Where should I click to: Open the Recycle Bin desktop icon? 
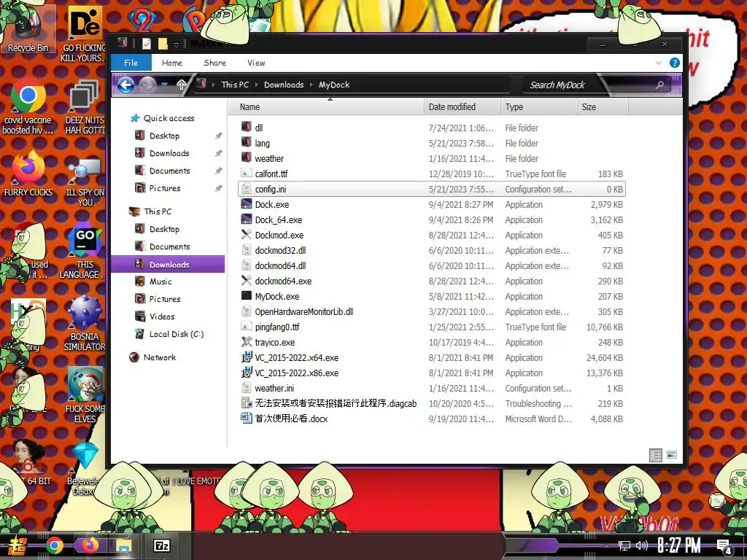pos(28,29)
